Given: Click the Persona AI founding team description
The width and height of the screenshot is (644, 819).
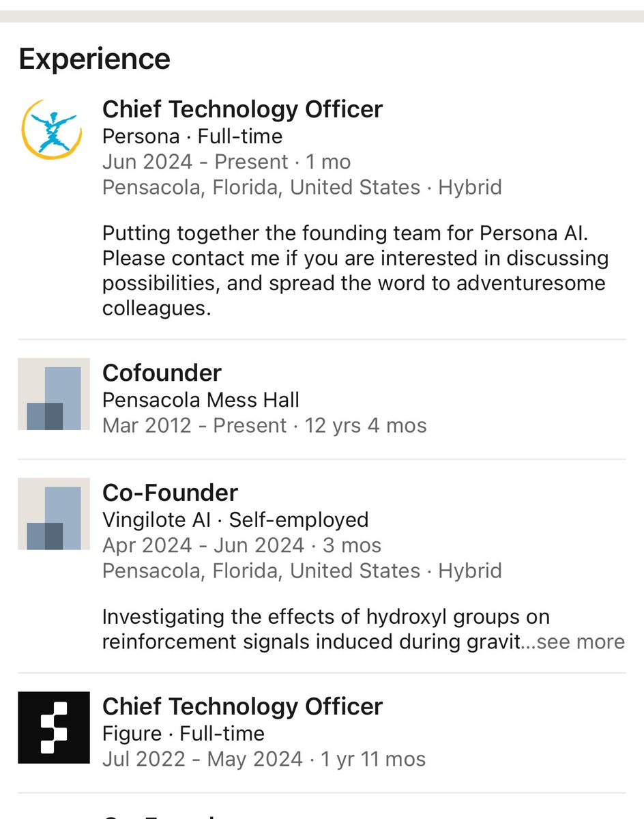Looking at the screenshot, I should pyautogui.click(x=355, y=271).
